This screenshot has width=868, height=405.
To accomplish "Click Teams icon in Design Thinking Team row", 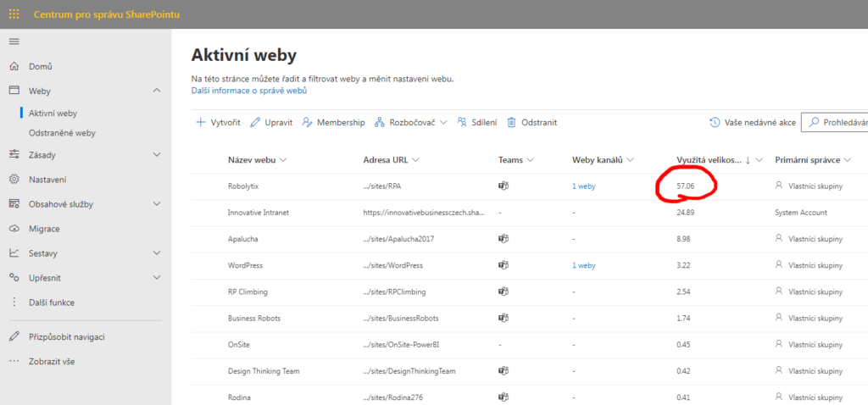I will tap(504, 371).
